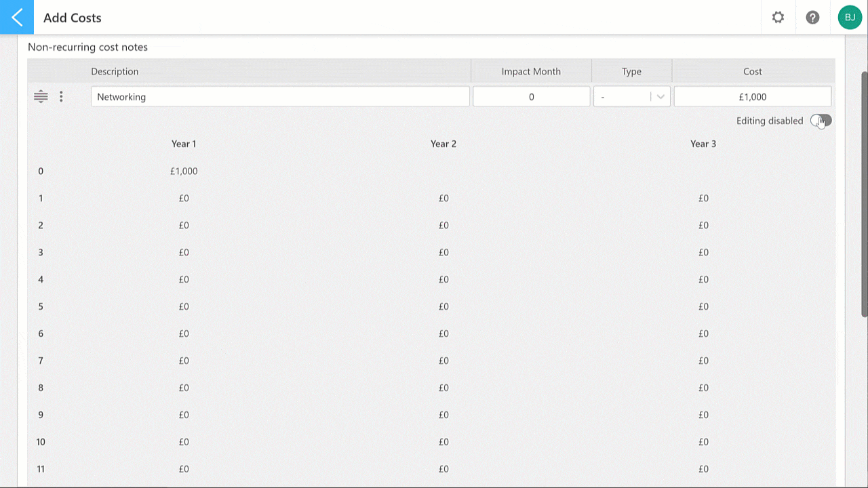Image resolution: width=868 pixels, height=488 pixels.
Task: Click the vertical page scrollbar thumb
Action: coord(864,193)
